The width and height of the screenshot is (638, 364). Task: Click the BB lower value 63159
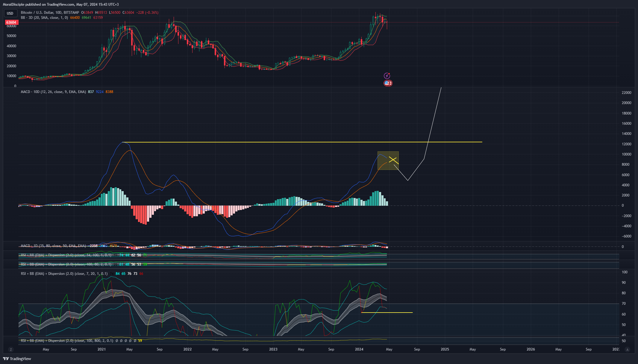[98, 18]
